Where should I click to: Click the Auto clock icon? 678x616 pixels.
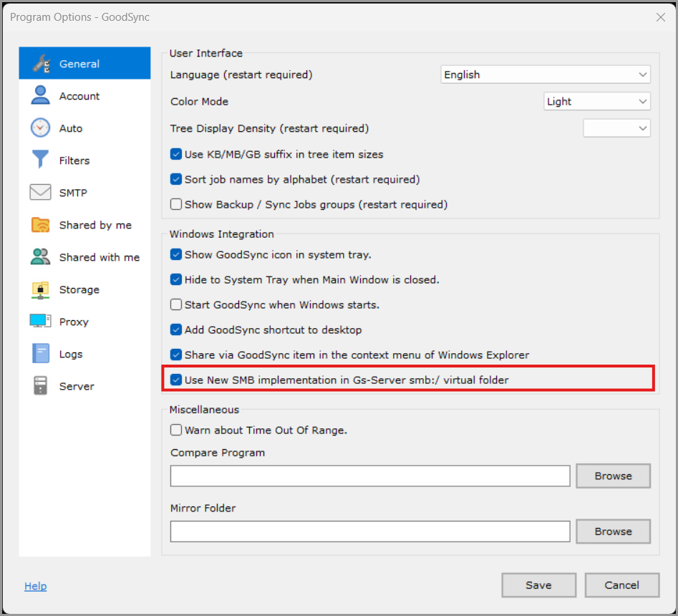pos(40,127)
